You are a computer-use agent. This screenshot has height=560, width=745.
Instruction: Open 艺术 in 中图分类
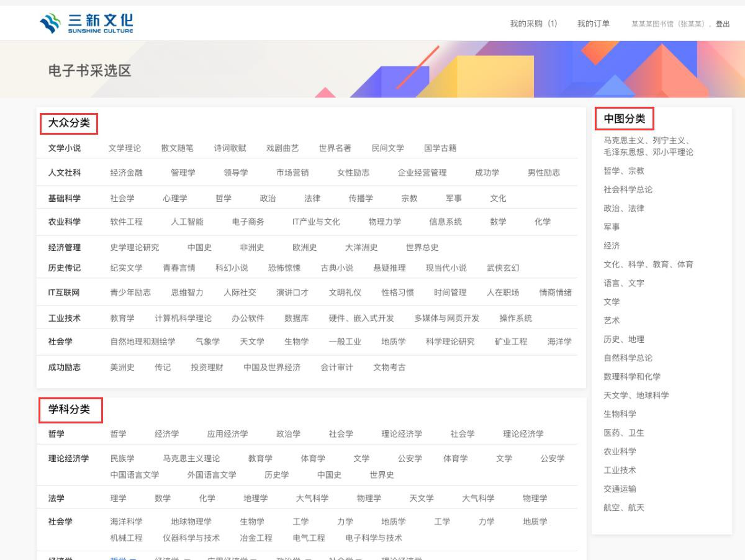click(612, 320)
